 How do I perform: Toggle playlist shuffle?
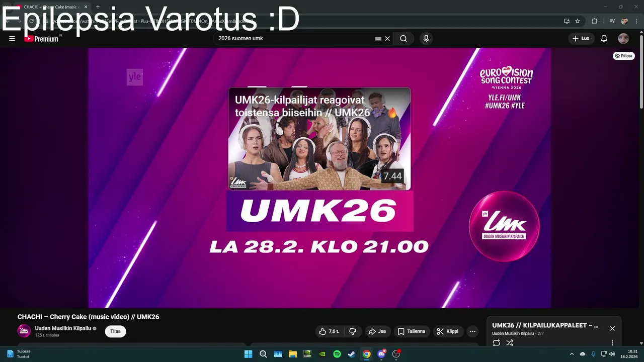510,343
